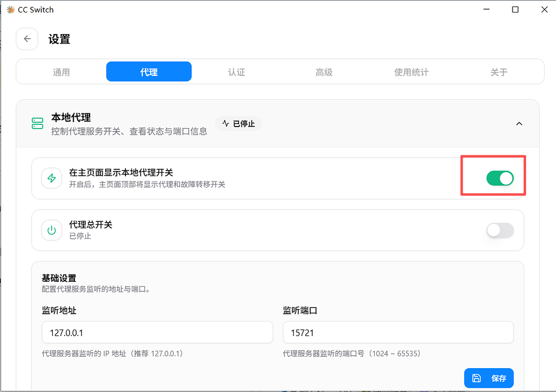The height and width of the screenshot is (392, 556).
Task: Open the 关于 tab
Action: [498, 72]
